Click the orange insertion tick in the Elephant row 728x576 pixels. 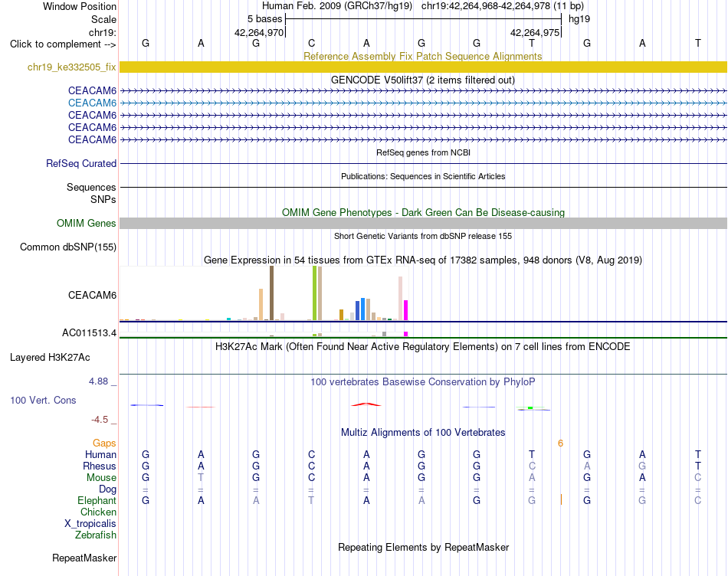click(x=561, y=500)
